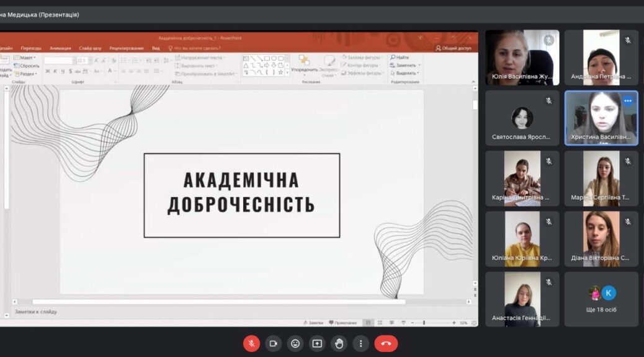Collapse the ribbon with the chevron arrow

[473, 82]
